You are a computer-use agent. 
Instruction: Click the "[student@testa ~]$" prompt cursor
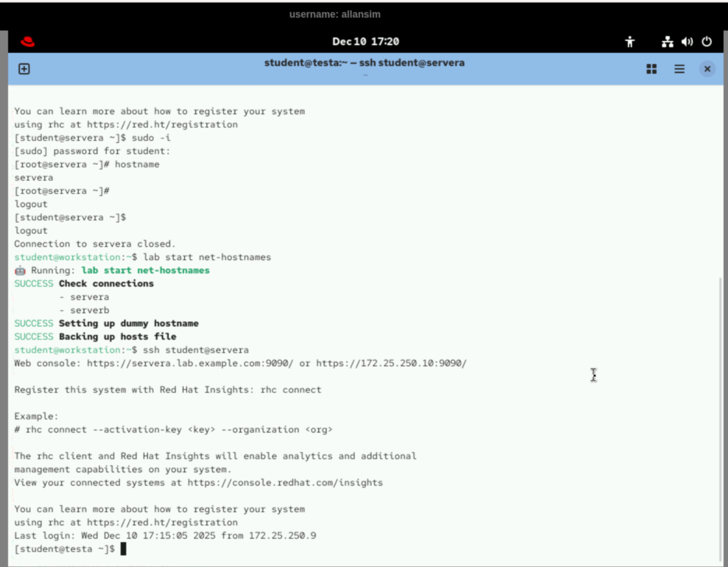point(123,549)
